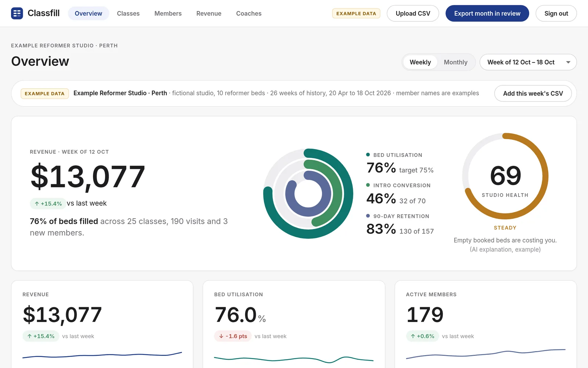Screen dimensions: 588x368
Task: Click "Example Reformer Studio · Perth" in the banner
Action: click(120, 93)
